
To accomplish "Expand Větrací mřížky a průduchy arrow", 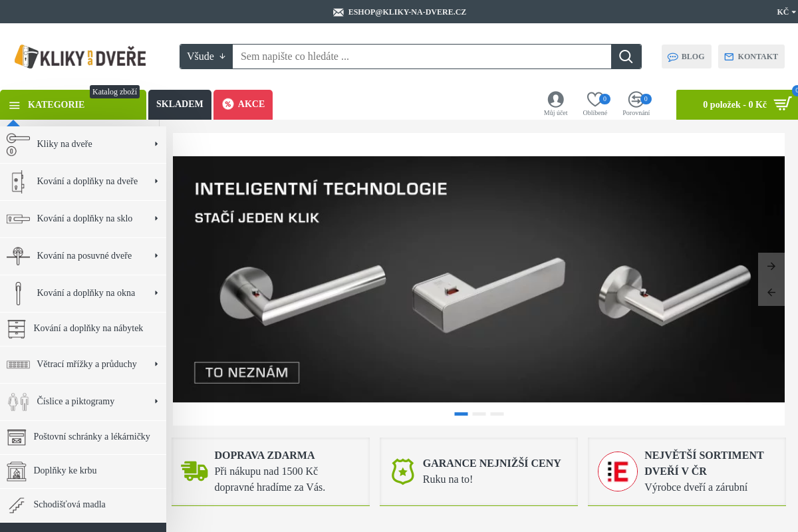I will pos(156,364).
